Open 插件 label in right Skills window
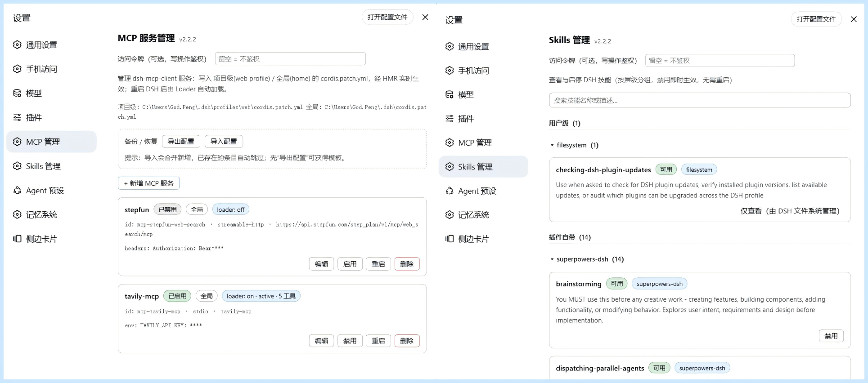This screenshot has height=383, width=868. [466, 119]
